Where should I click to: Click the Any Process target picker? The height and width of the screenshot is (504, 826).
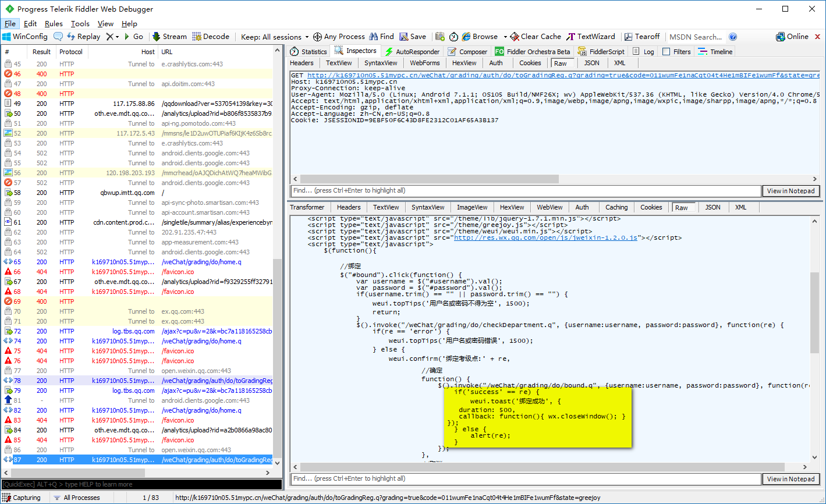pyautogui.click(x=339, y=37)
